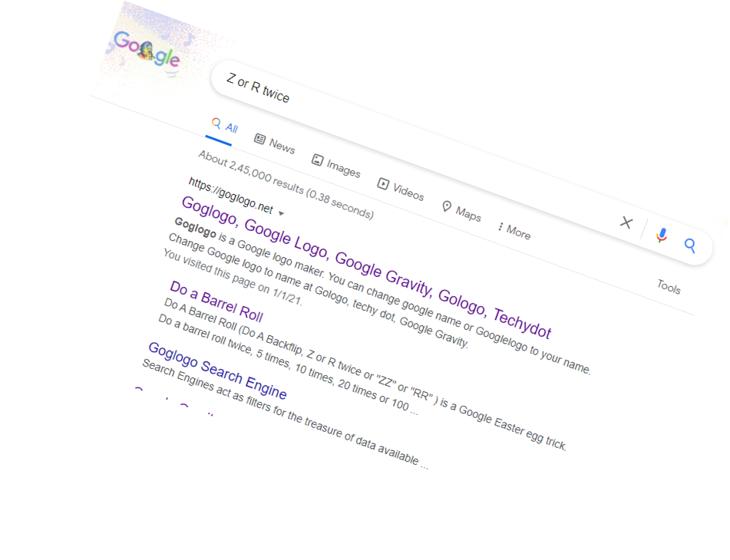Select the All results tab
This screenshot has height=560, width=730.
click(224, 126)
